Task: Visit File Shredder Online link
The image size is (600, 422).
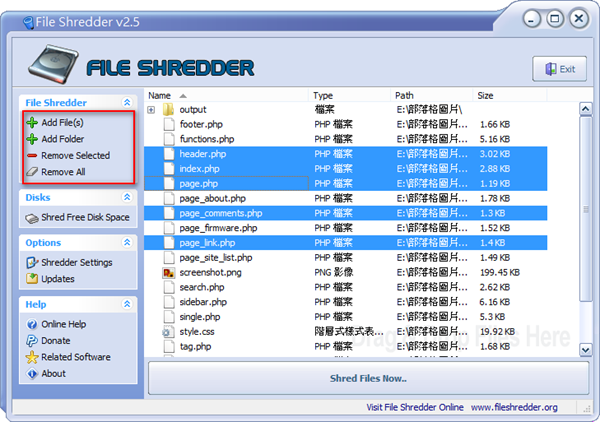Action: coord(415,407)
